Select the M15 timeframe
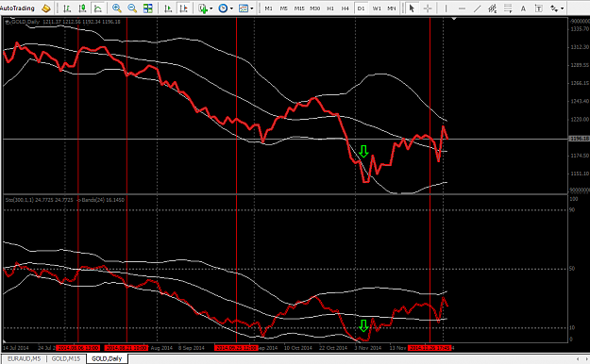Viewport: 590px width, 364px height. (x=299, y=8)
